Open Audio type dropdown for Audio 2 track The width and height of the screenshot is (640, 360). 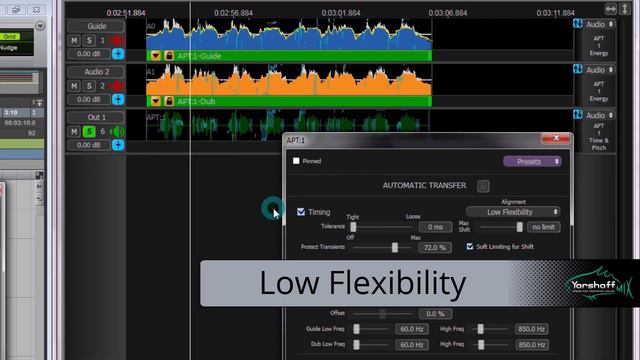click(600, 70)
